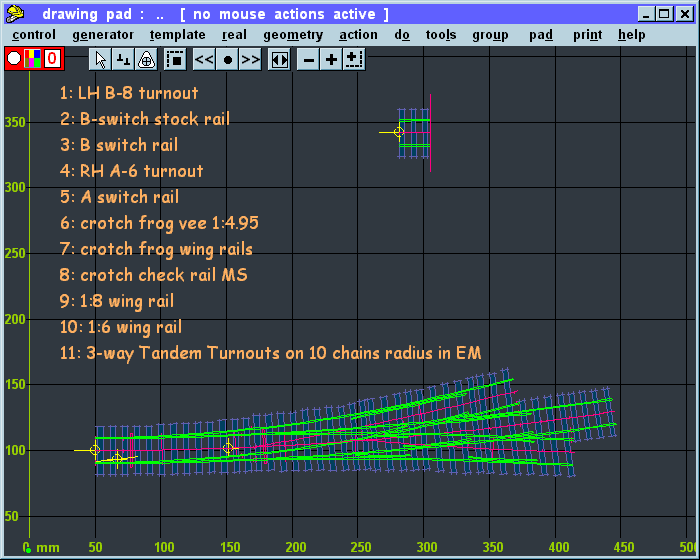700x560 pixels.
Task: Click the >> double-arrow button
Action: point(250,59)
